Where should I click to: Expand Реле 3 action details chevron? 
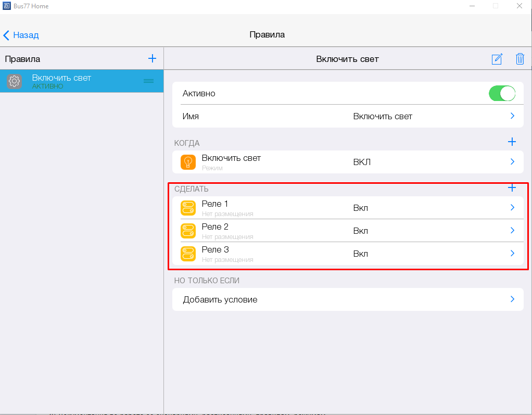click(x=512, y=254)
